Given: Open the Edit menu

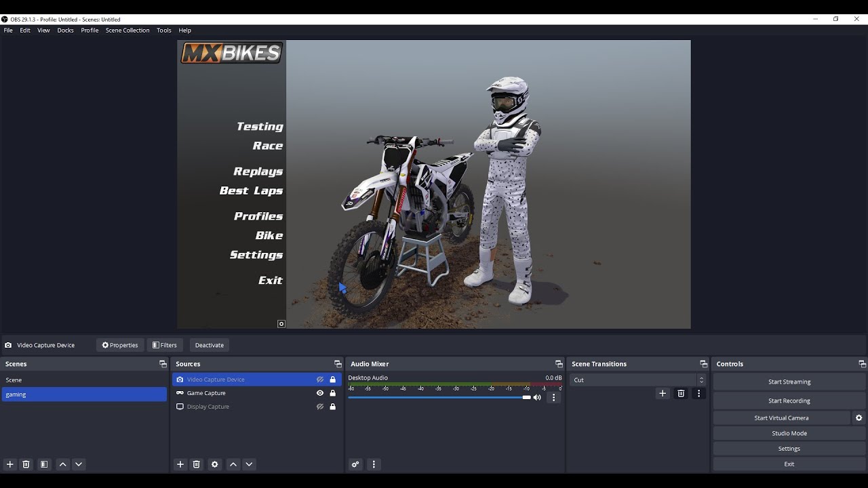Looking at the screenshot, I should 25,30.
